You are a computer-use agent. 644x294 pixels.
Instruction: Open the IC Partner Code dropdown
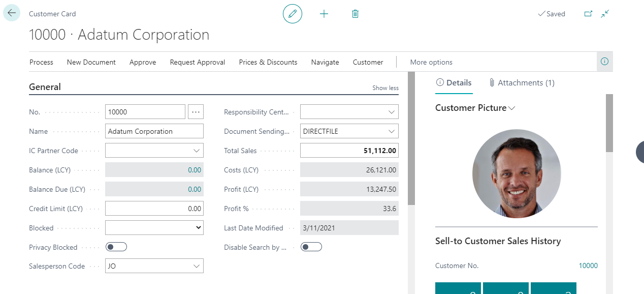coord(197,150)
